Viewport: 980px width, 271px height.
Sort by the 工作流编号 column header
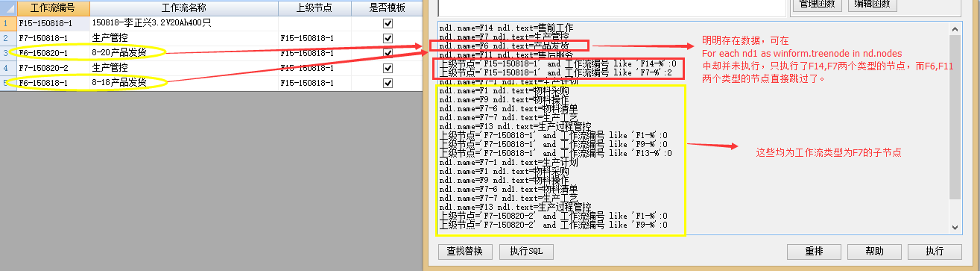53,8
